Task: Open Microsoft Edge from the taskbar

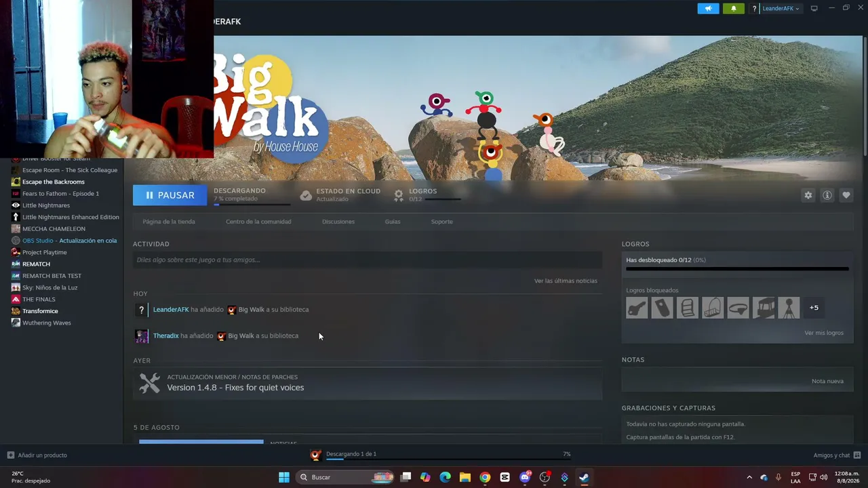Action: pos(445,477)
